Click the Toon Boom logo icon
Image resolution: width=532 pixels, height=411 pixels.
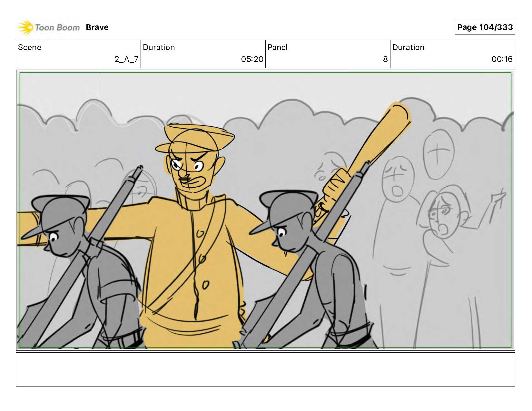25,27
